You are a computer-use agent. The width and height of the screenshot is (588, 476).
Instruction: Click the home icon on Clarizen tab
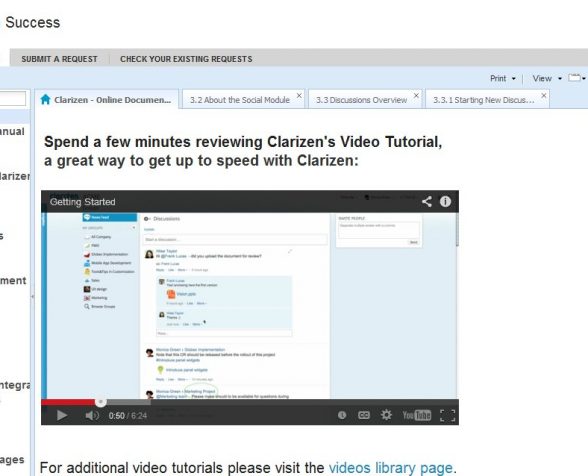point(45,99)
